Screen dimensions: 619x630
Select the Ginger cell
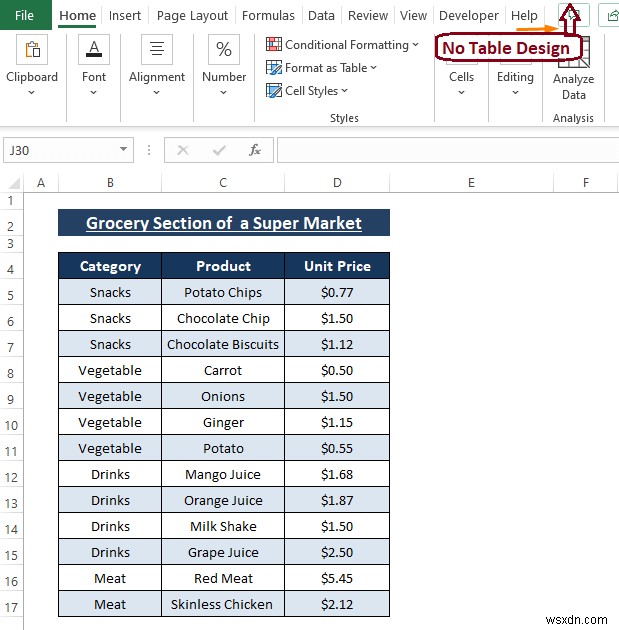click(223, 422)
